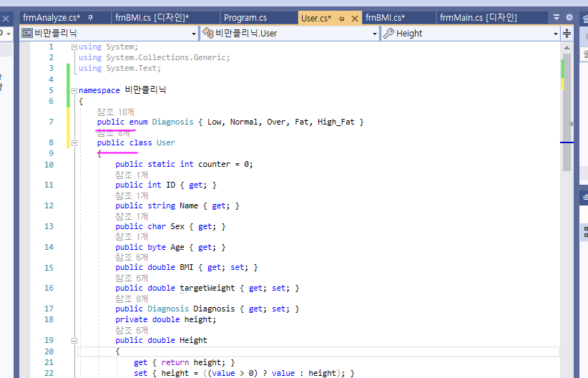
Task: Click the counter variable on line 10
Action: 214,164
